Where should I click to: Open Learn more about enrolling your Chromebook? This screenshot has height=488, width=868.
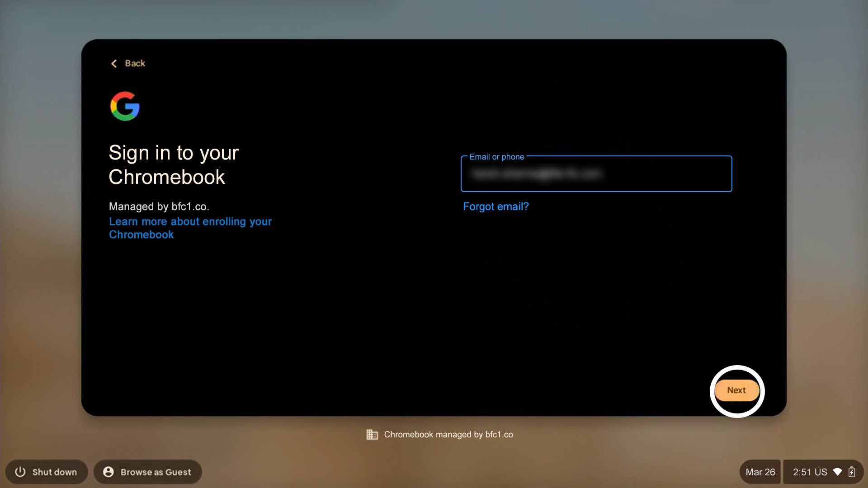(x=190, y=228)
